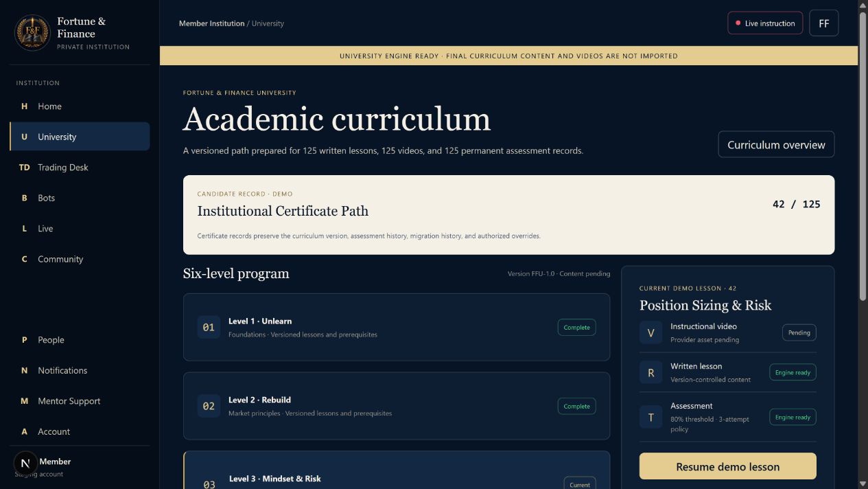Click the R icon for Written lesson
Image resolution: width=868 pixels, height=489 pixels.
651,373
